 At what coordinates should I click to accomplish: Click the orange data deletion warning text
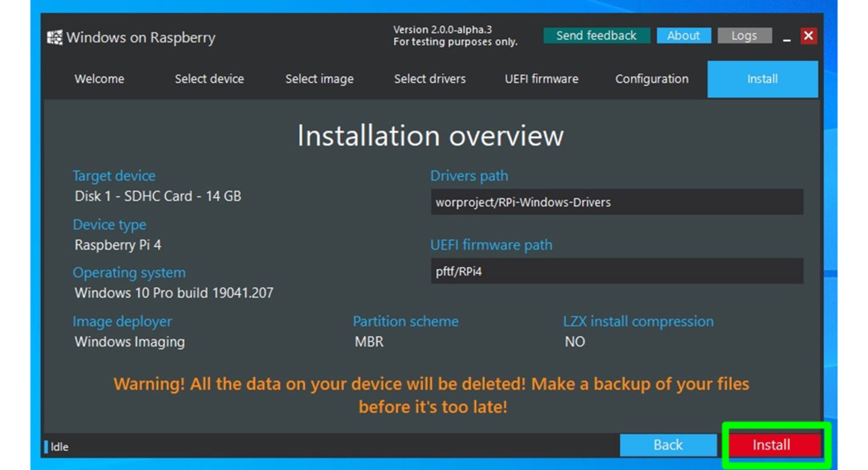tap(432, 395)
